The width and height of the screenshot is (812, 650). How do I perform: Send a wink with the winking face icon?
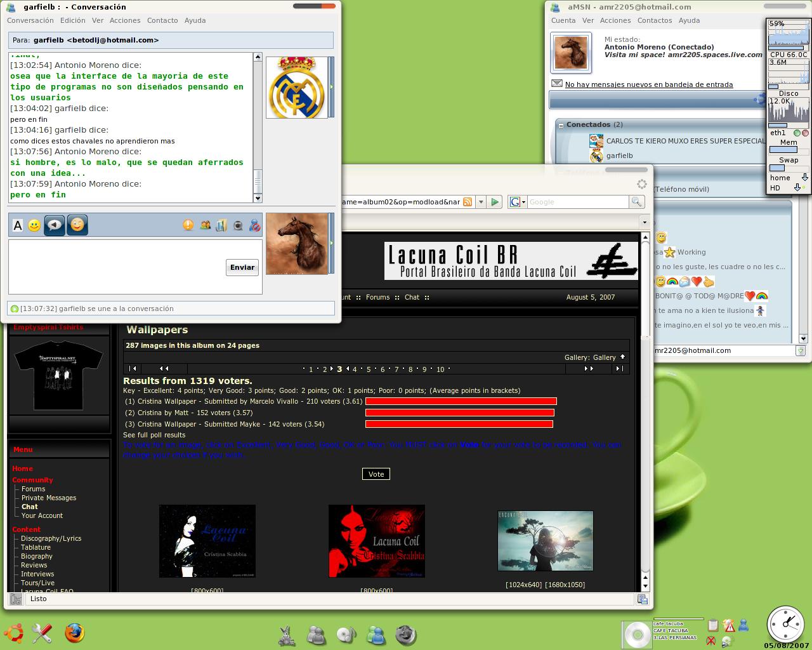click(x=77, y=225)
